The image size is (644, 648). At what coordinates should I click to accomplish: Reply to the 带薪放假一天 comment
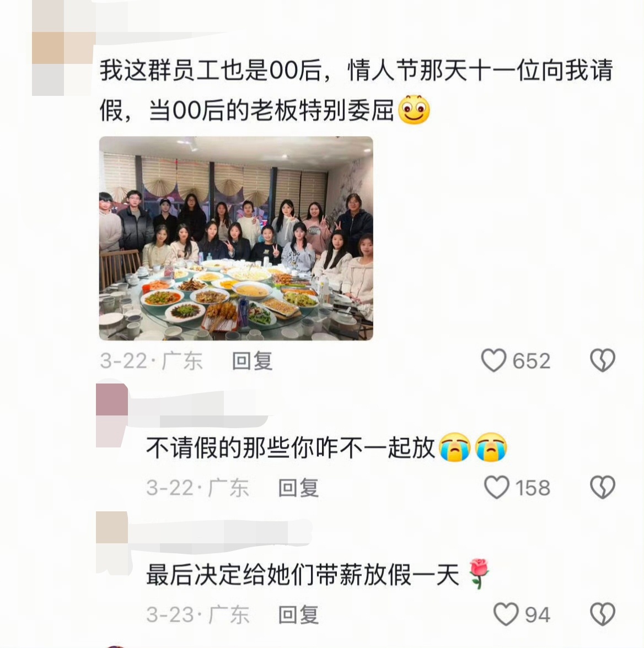pyautogui.click(x=298, y=614)
